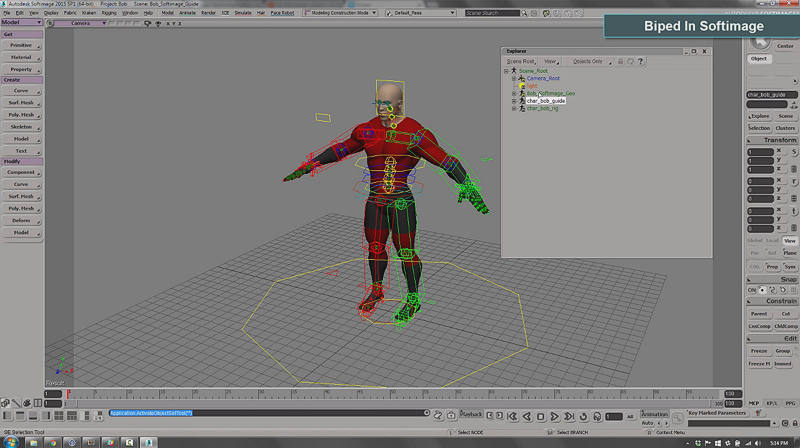Toggle the Prop transform option
Image resolution: width=800 pixels, height=448 pixels.
coord(772,267)
